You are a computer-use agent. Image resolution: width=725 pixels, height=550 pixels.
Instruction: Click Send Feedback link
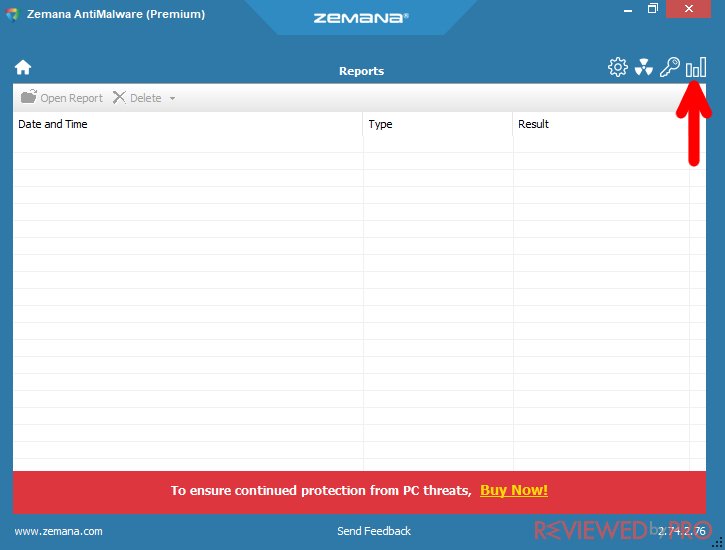(374, 531)
